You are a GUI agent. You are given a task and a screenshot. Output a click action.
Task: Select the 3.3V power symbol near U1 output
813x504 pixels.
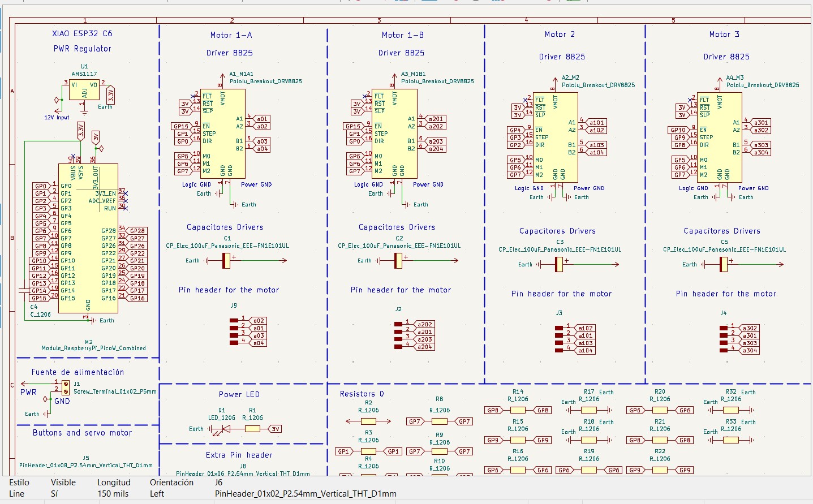coord(111,95)
